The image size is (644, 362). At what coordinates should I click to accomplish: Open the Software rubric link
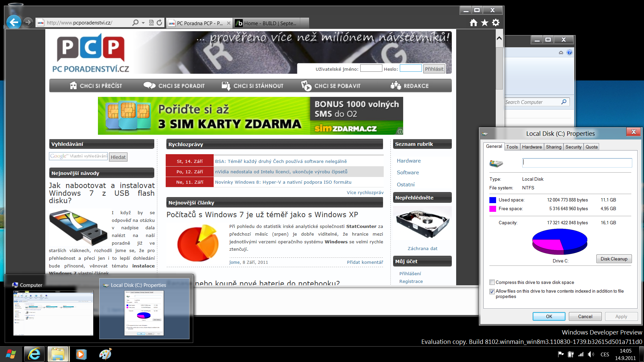(408, 173)
